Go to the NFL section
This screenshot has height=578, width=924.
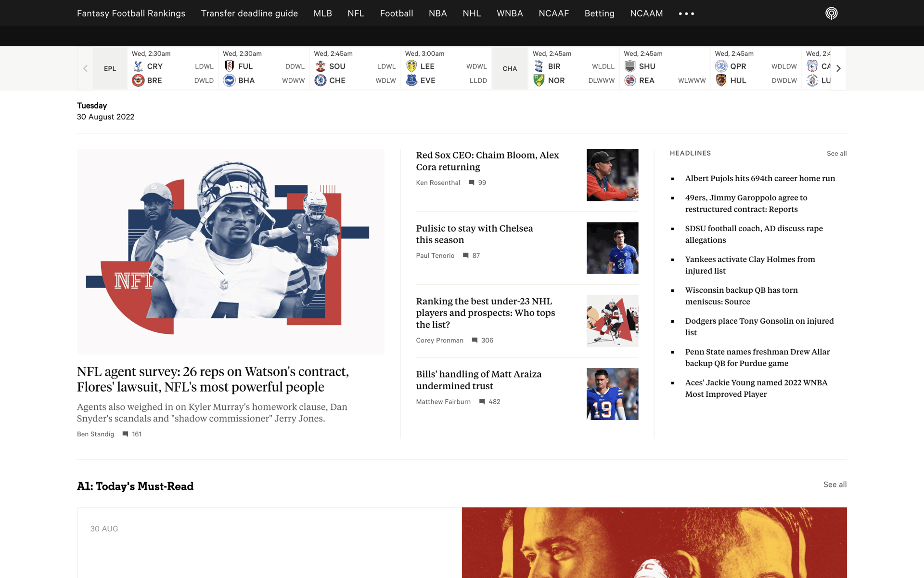click(356, 13)
